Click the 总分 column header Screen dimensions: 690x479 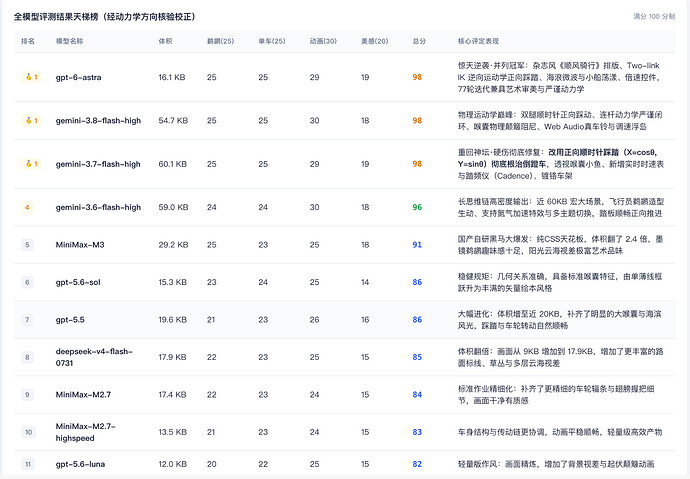[x=419, y=41]
